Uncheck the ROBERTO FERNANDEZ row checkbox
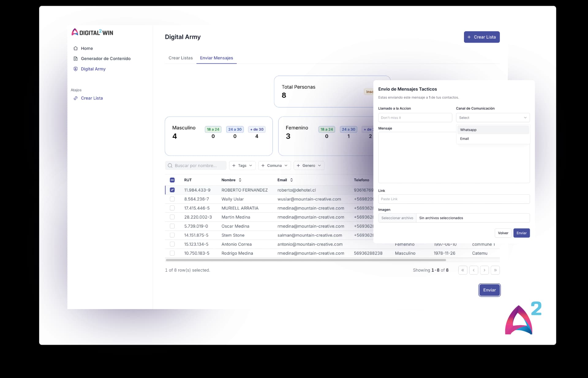588x378 pixels. click(x=172, y=190)
